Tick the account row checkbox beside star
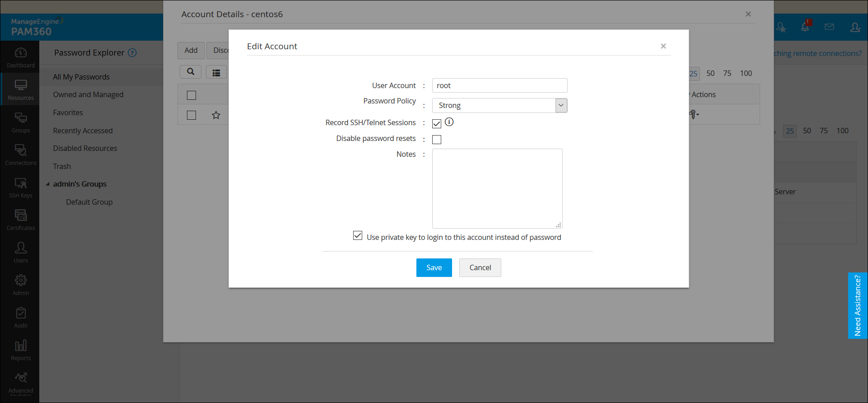 191,115
